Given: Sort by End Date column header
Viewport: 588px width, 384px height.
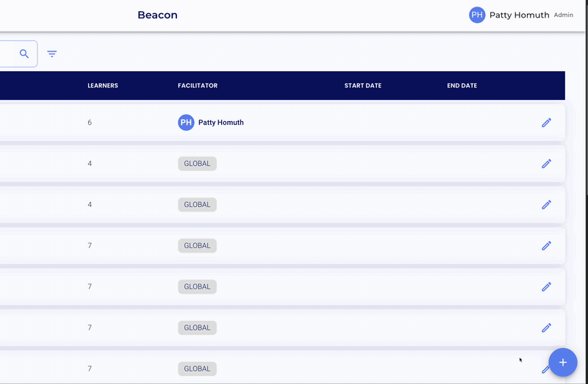Looking at the screenshot, I should [x=462, y=86].
